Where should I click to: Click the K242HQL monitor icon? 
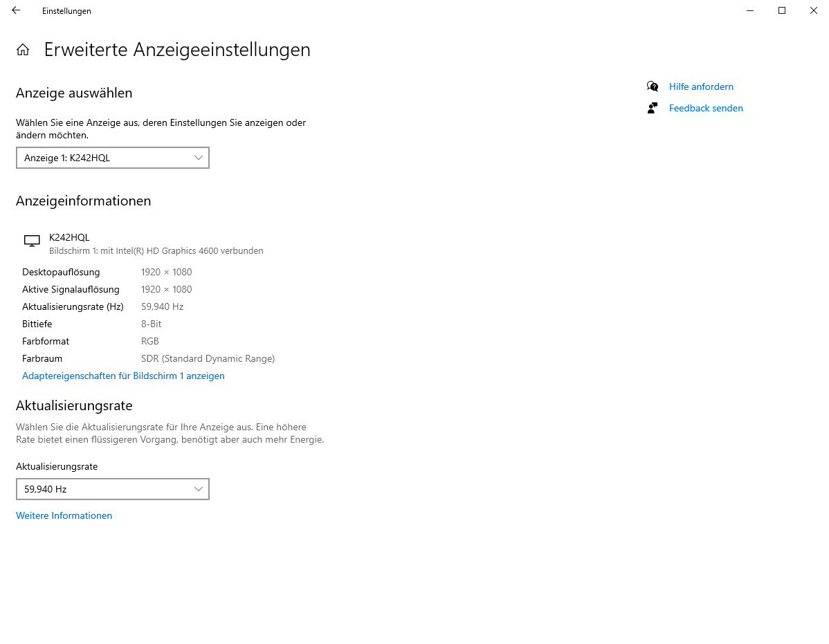pos(32,241)
